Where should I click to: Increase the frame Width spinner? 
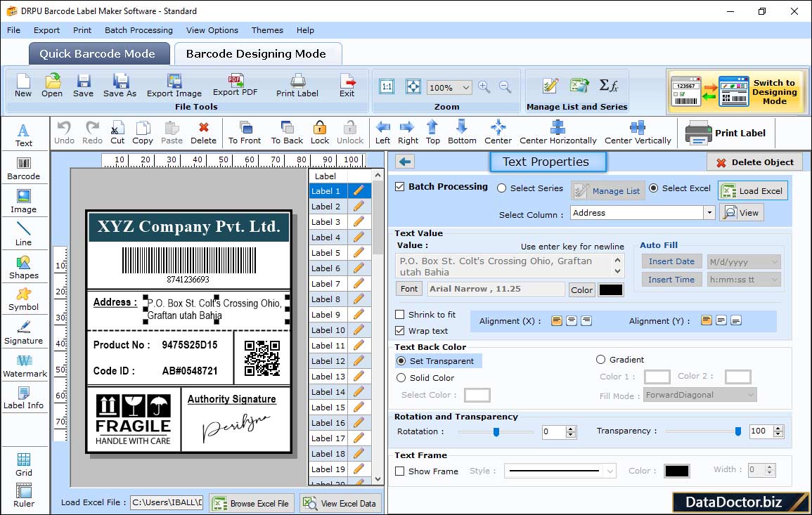click(770, 467)
